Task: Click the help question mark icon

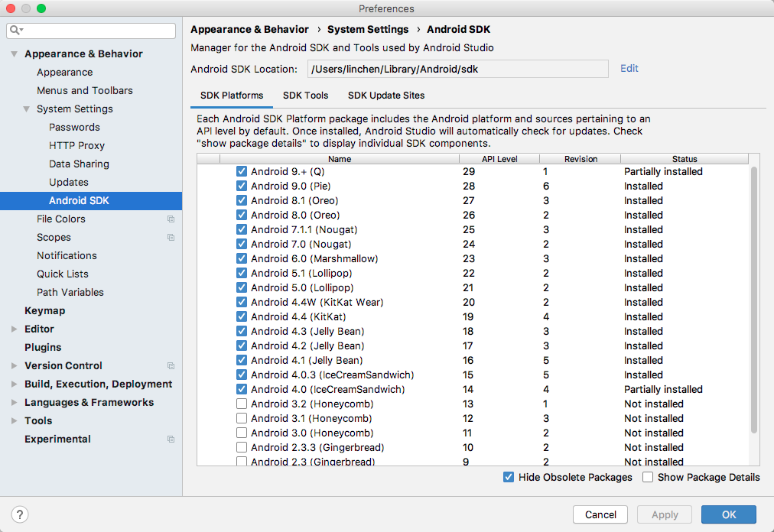Action: point(20,514)
